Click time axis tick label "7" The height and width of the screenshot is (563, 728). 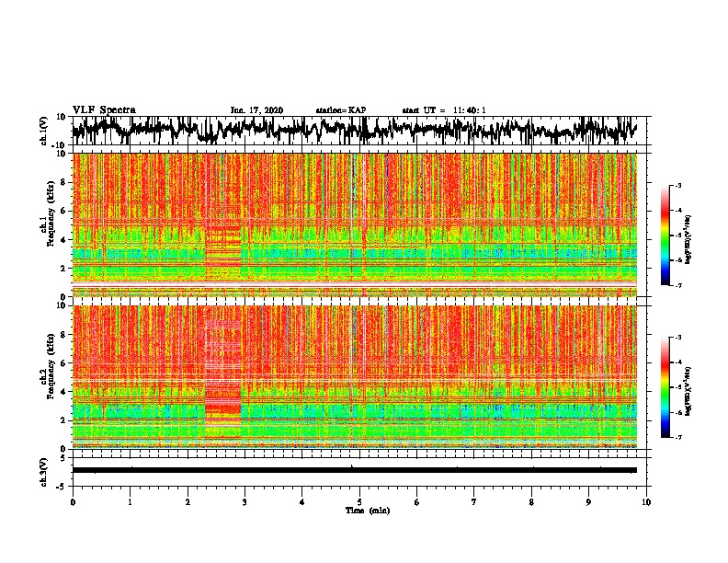(x=474, y=502)
